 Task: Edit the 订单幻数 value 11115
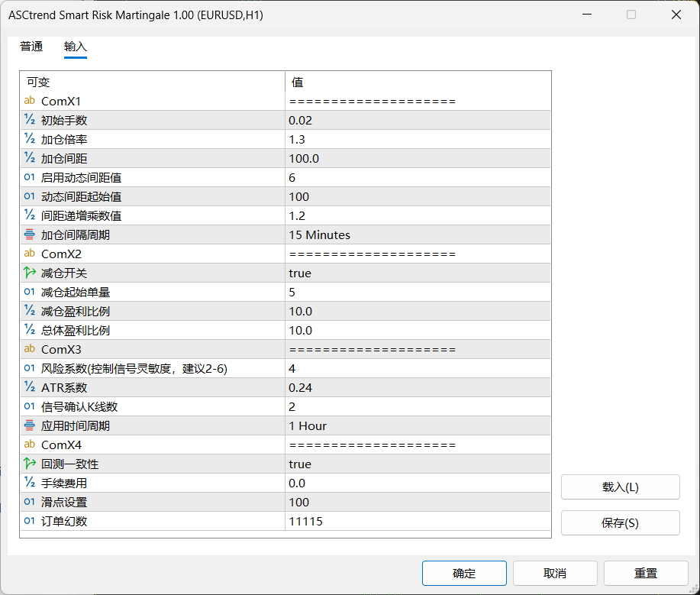click(x=418, y=522)
